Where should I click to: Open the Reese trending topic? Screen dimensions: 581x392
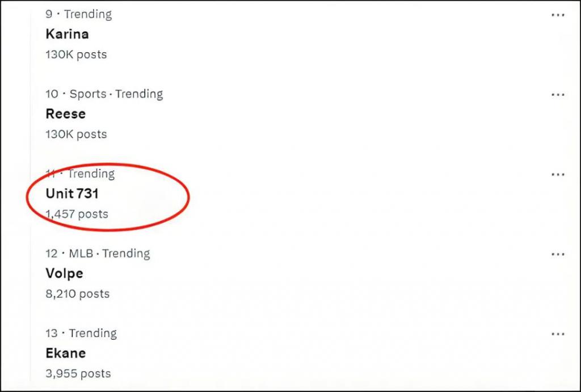click(65, 114)
